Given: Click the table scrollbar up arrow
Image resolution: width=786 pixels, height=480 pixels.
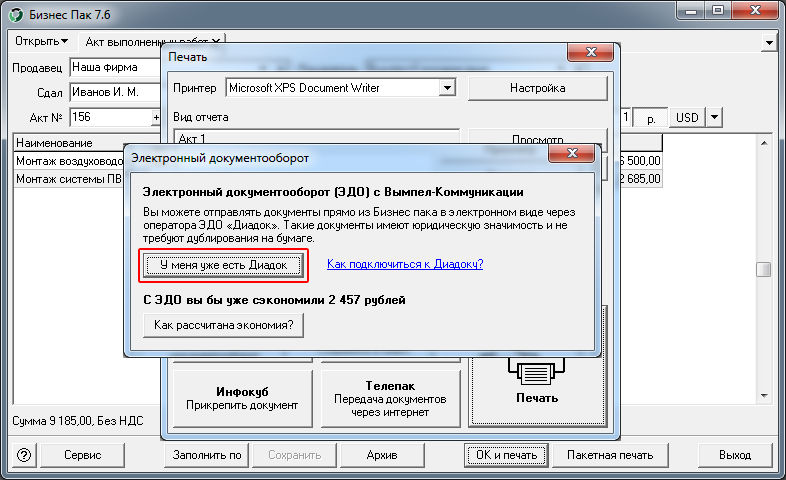Looking at the screenshot, I should [764, 143].
